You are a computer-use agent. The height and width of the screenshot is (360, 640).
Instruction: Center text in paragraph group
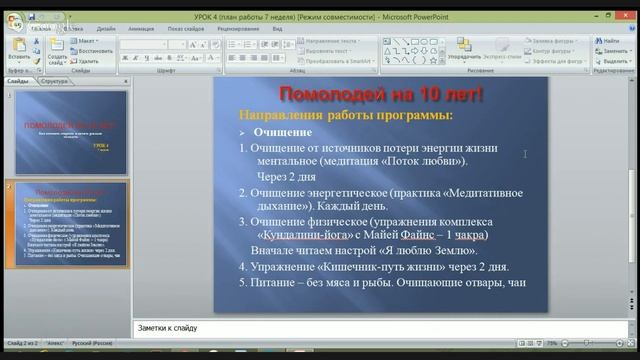tap(243, 58)
